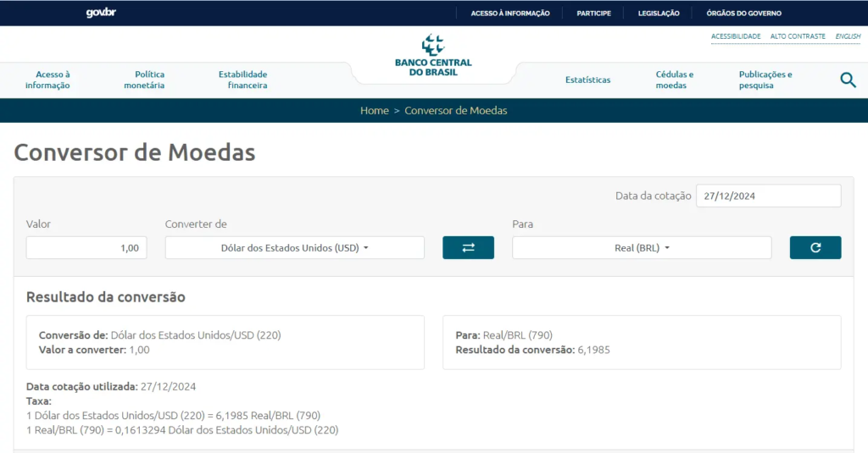The image size is (868, 453).
Task: Switch site language via English link
Action: [848, 36]
